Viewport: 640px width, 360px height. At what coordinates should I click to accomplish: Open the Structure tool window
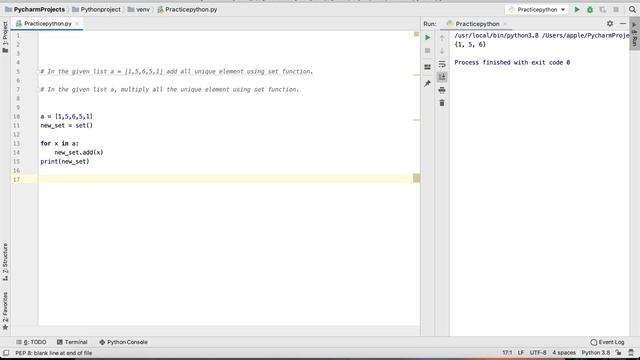point(5,262)
